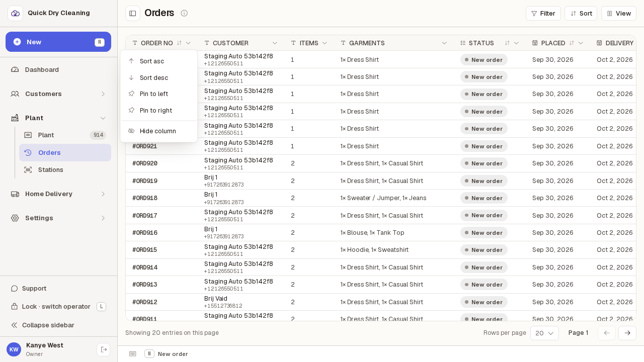Viewport: 644px width, 362px height.
Task: Click the Dashboard gauge icon
Action: point(15,69)
